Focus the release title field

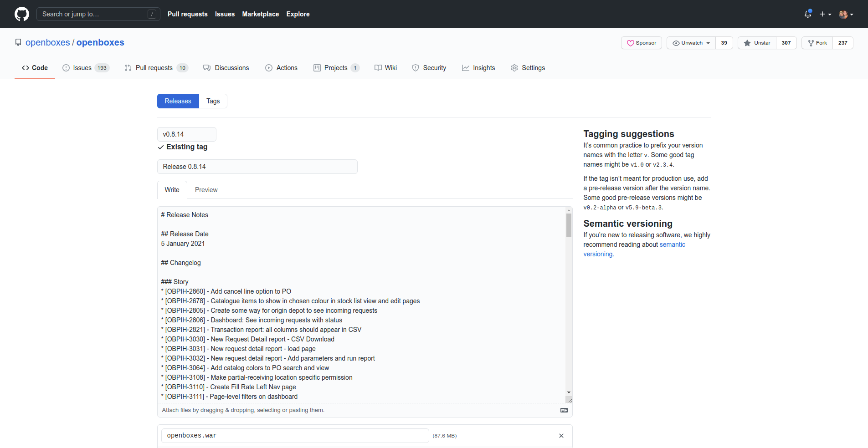pos(257,167)
